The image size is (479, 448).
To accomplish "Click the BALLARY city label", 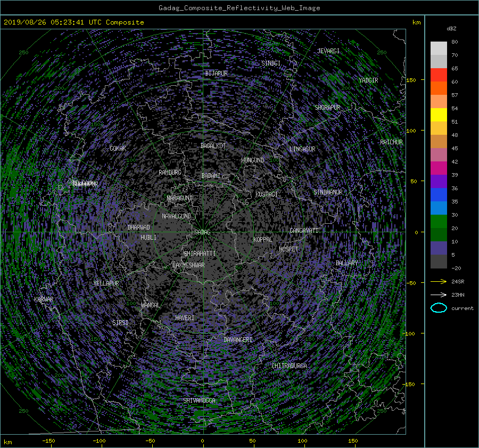I will click(x=346, y=263).
